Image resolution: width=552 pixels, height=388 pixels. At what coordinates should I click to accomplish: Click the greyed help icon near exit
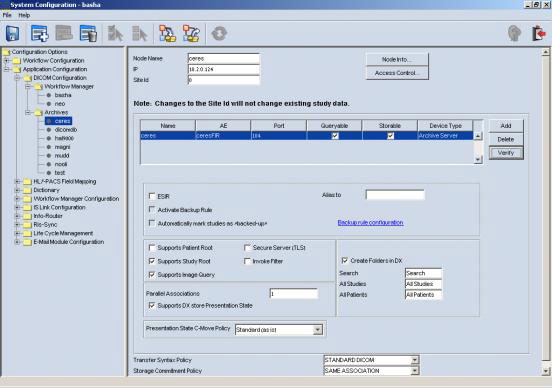coord(514,33)
